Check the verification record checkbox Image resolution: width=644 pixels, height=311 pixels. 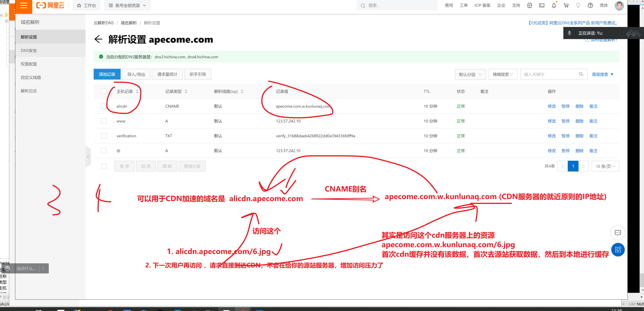point(104,136)
